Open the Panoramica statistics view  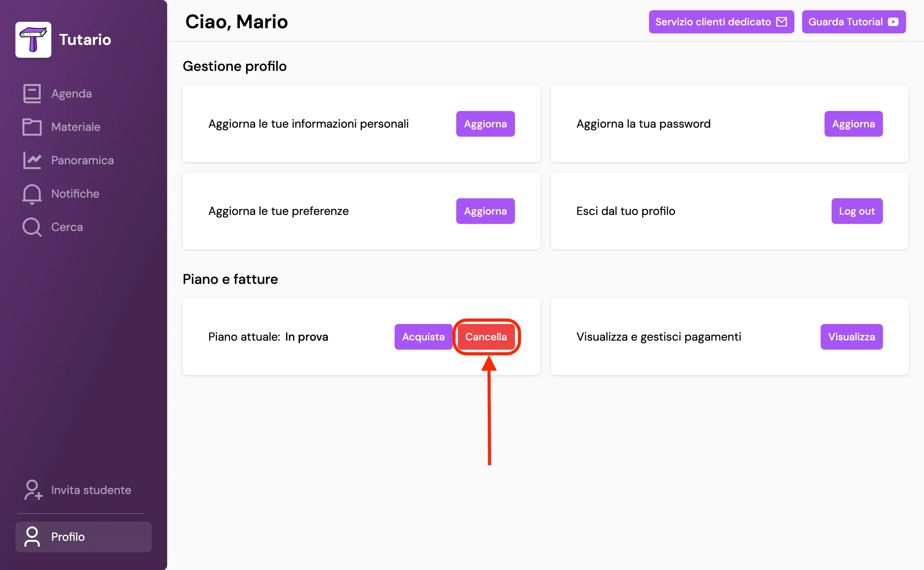[x=32, y=160]
